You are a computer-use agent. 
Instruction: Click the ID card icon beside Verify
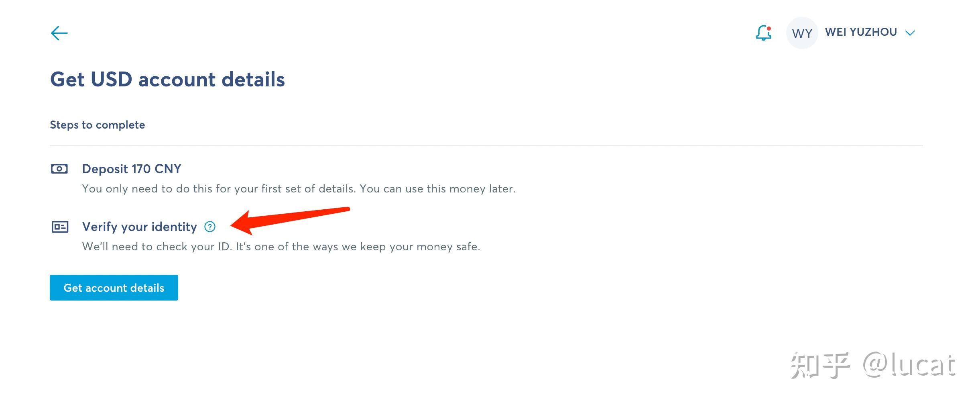click(60, 227)
